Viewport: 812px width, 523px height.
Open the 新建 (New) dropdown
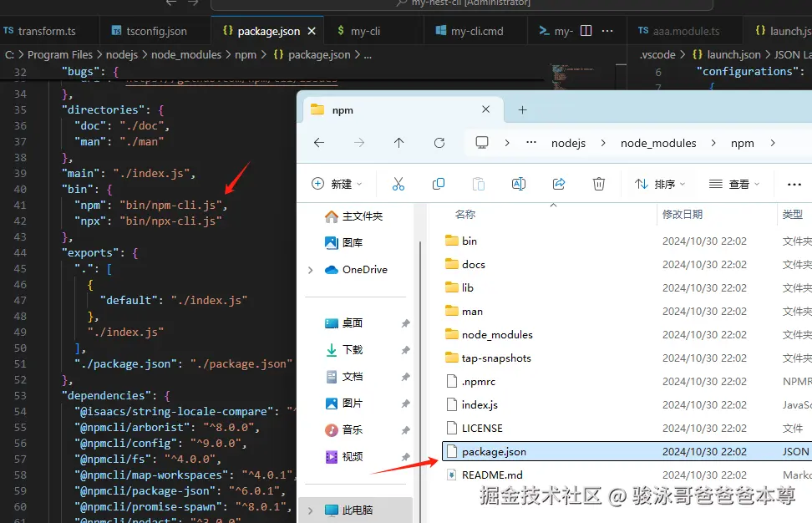pos(337,184)
